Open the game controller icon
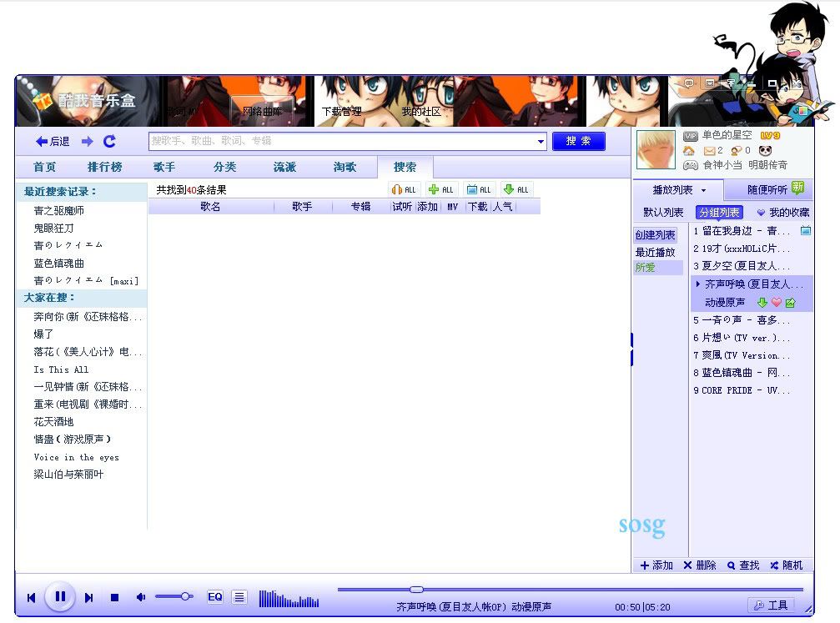 pos(691,165)
